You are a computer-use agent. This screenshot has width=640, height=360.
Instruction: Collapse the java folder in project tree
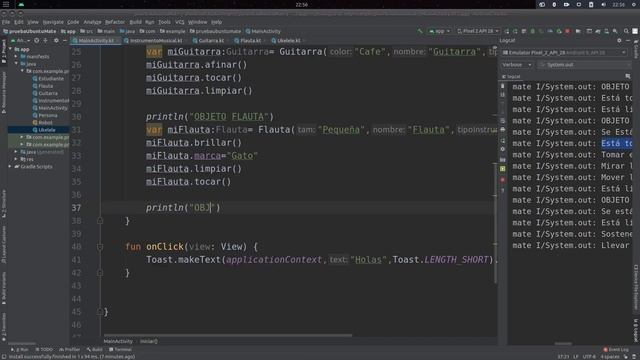pos(16,64)
